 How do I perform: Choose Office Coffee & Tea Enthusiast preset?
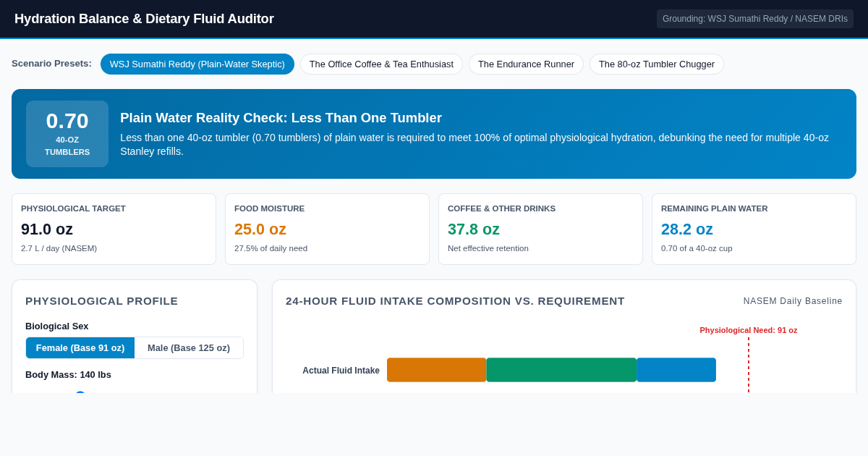pyautogui.click(x=381, y=64)
